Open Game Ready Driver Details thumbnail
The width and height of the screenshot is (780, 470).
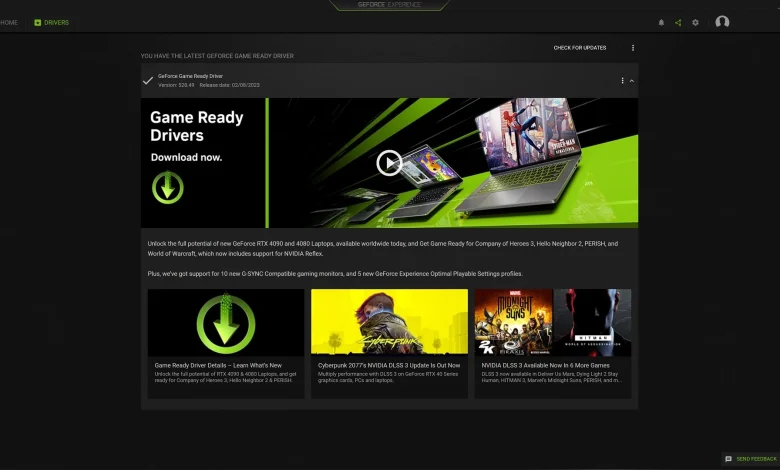coord(226,323)
